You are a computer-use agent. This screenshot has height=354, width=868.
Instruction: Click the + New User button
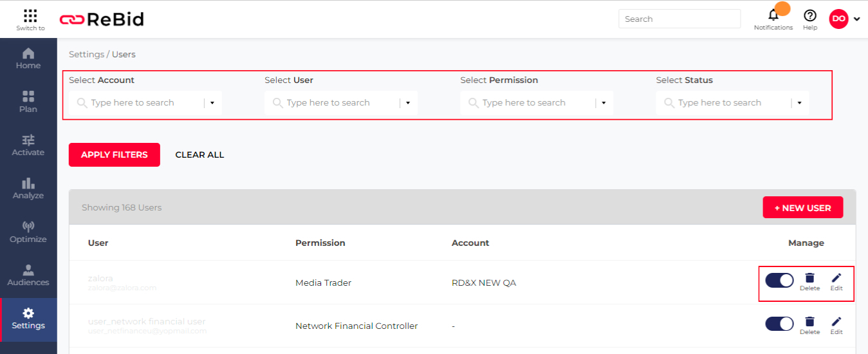click(802, 208)
